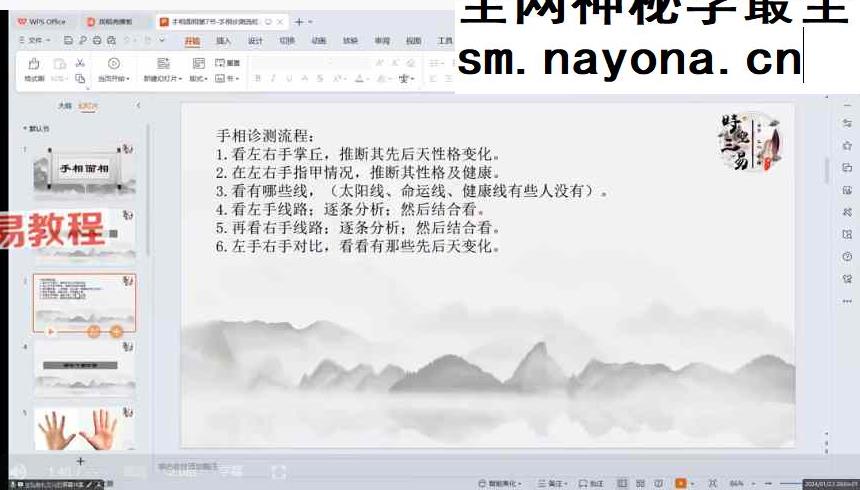
Task: Select the 视图 ribbon tab
Action: pos(414,41)
